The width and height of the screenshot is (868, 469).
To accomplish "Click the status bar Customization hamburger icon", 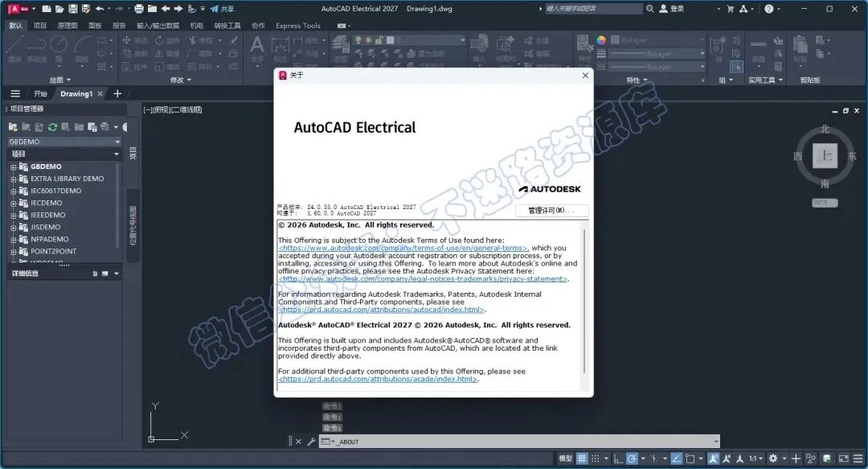I will (x=858, y=459).
